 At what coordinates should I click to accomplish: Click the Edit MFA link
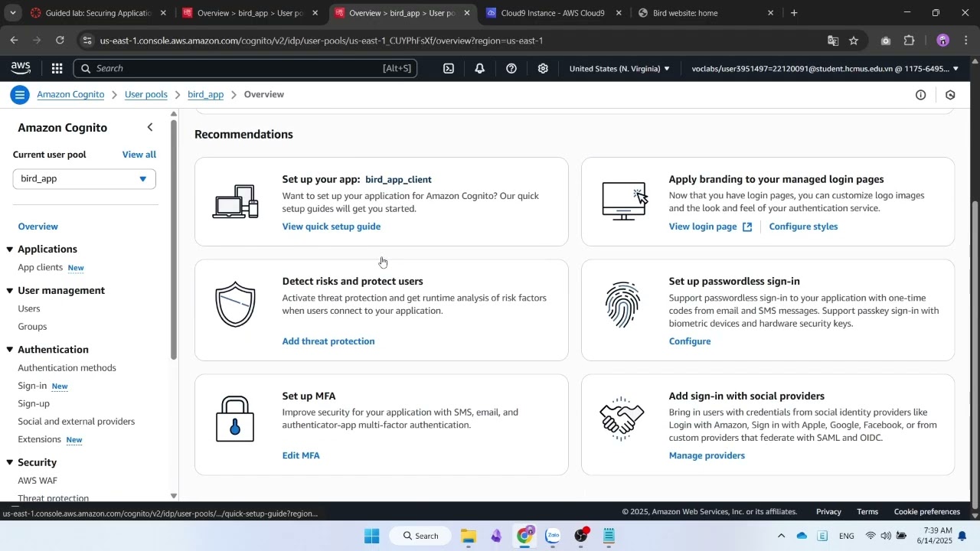point(301,455)
